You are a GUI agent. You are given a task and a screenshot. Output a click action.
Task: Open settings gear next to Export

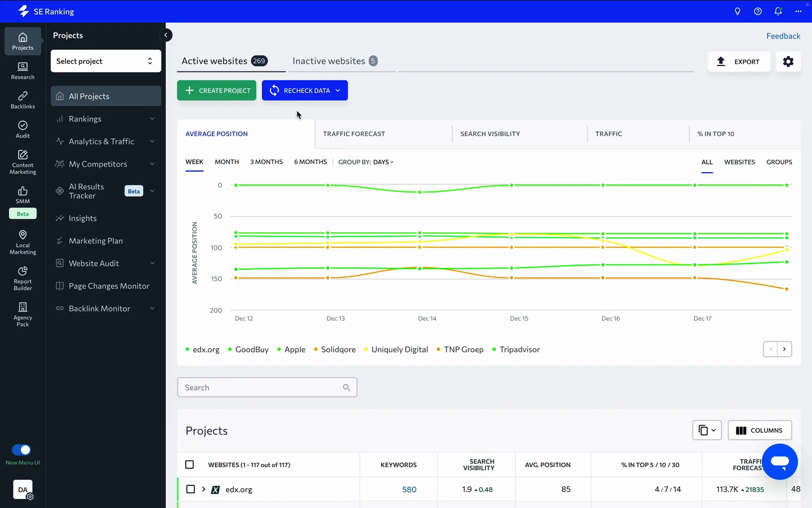click(788, 62)
